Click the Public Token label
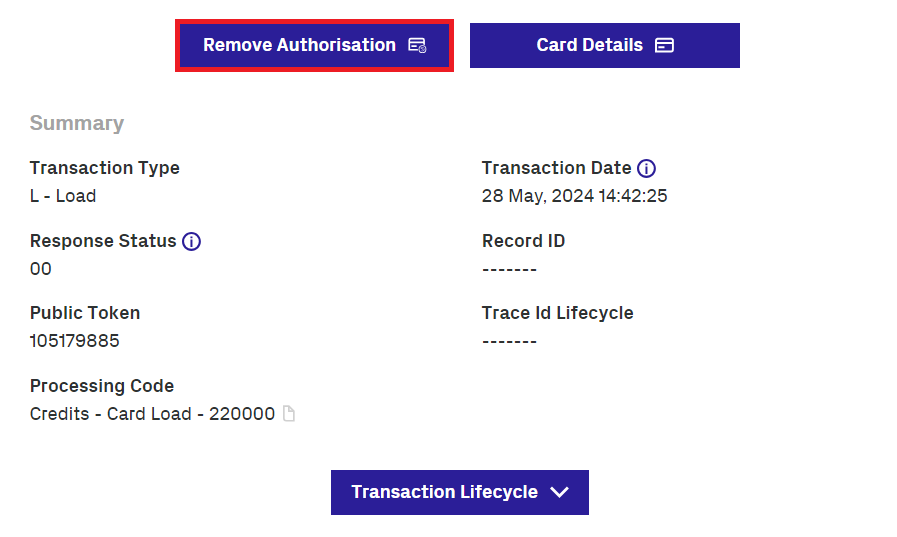The image size is (897, 537). tap(85, 313)
